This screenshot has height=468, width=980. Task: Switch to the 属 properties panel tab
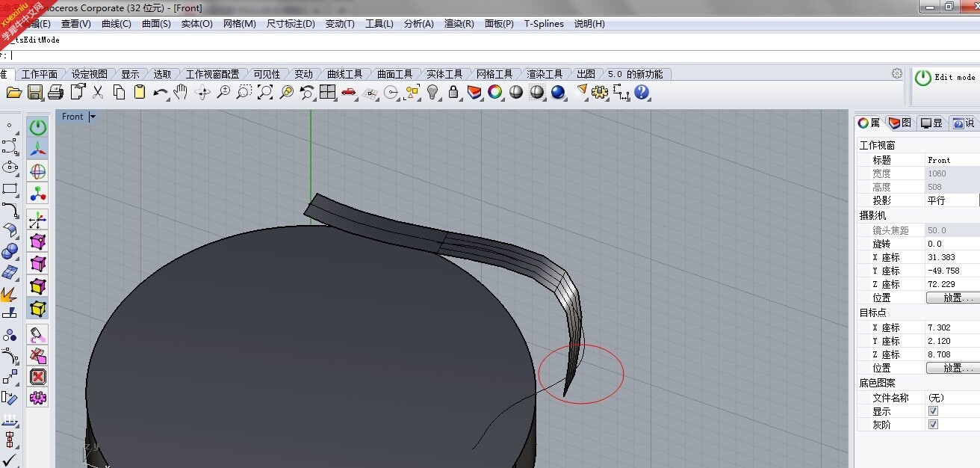coord(869,123)
